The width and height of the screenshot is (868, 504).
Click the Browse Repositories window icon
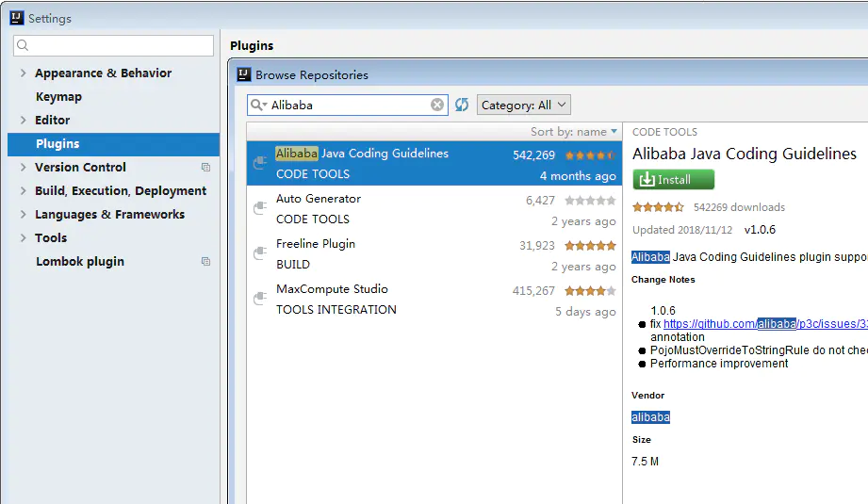tap(243, 74)
